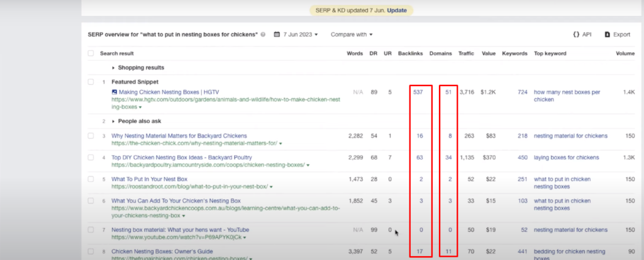Expand the People also ask row
This screenshot has width=644, height=260.
point(136,121)
